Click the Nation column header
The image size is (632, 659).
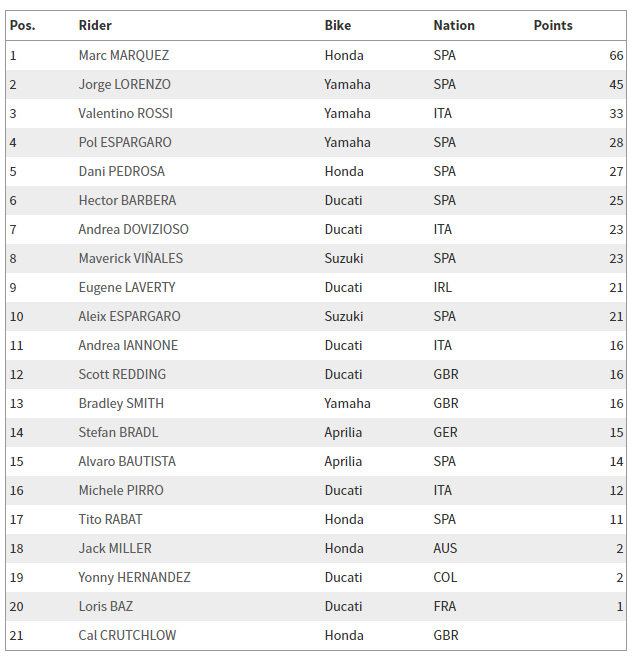[x=454, y=26]
